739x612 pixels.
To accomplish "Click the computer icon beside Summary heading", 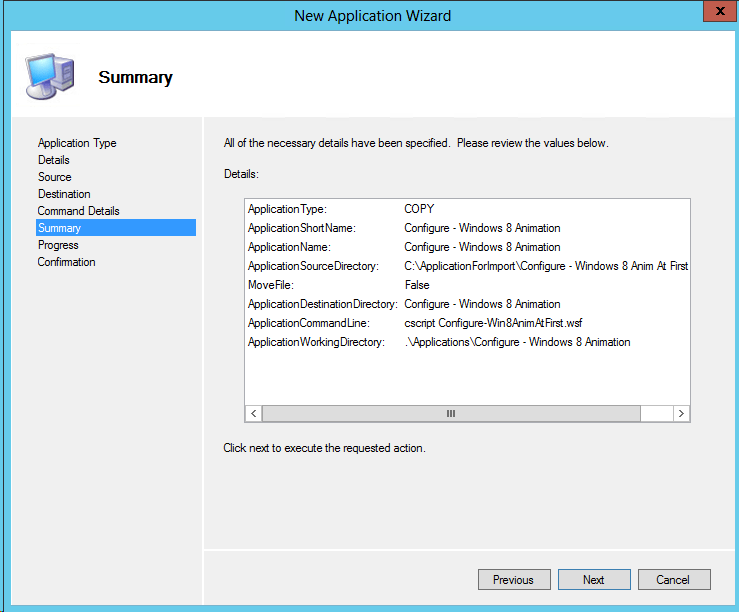I will click(x=48, y=77).
